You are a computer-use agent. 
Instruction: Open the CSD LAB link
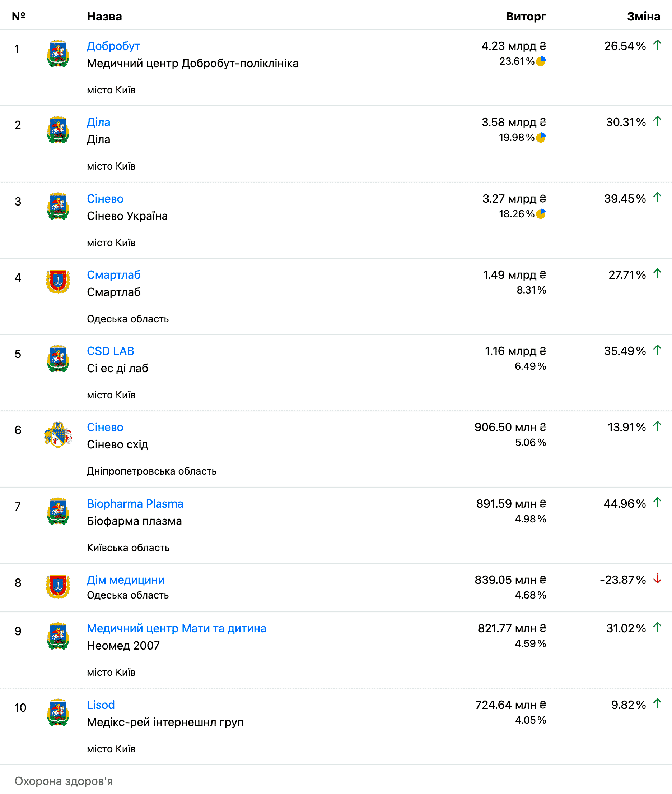click(x=110, y=351)
